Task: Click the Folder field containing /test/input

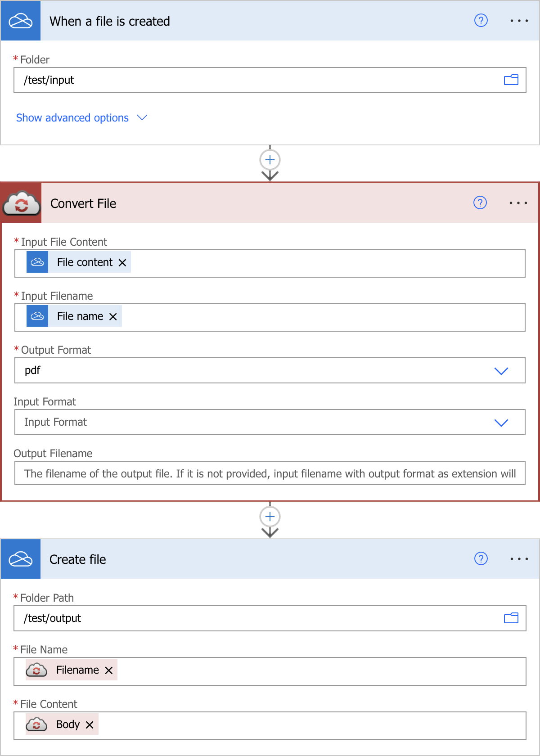Action: tap(270, 80)
